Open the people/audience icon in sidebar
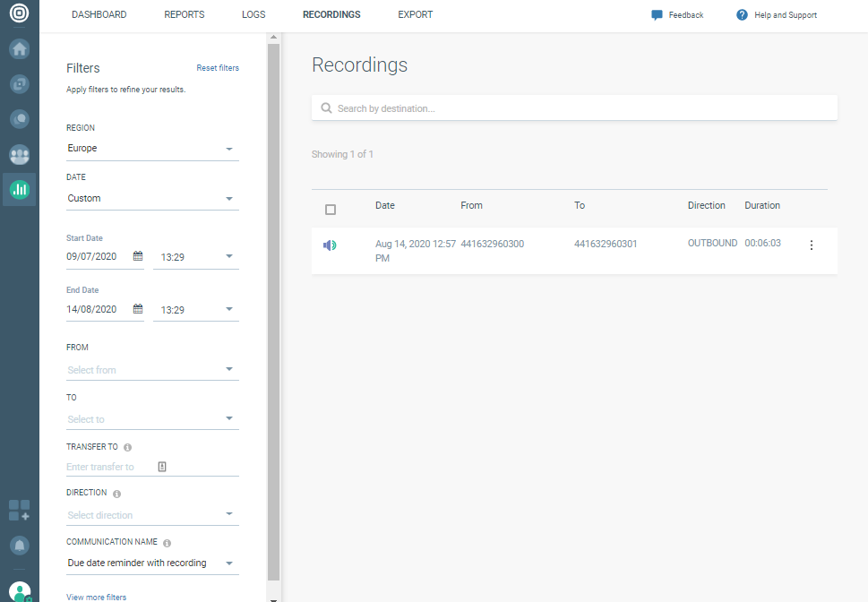Viewport: 868px width, 602px height. (19, 154)
